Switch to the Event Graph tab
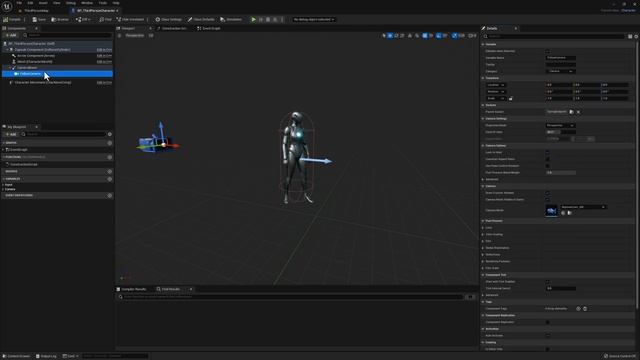The width and height of the screenshot is (640, 360). 209,28
